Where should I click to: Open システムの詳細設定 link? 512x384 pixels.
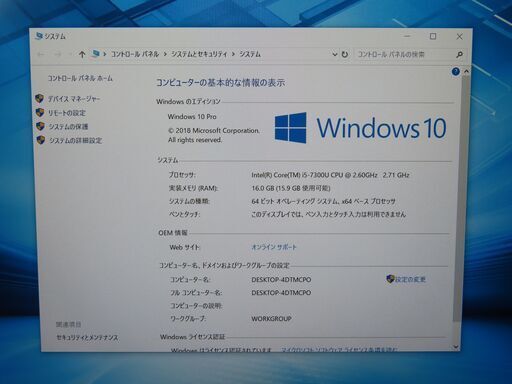[x=75, y=141]
